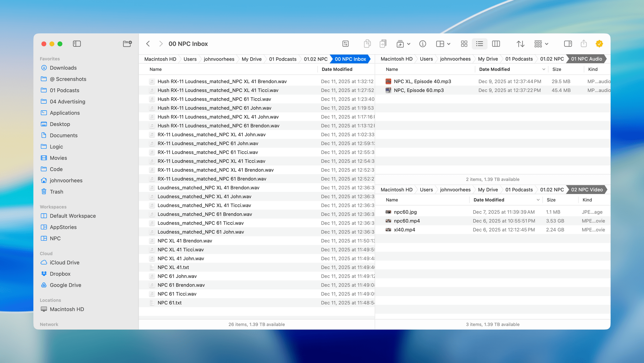
Task: Sort left pane by Name column
Action: [156, 69]
